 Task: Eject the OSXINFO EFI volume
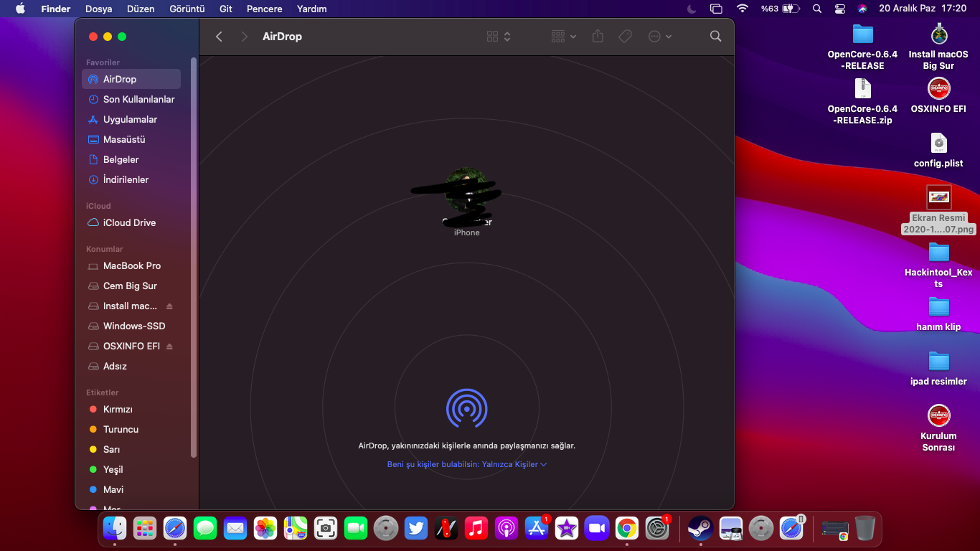click(x=169, y=347)
